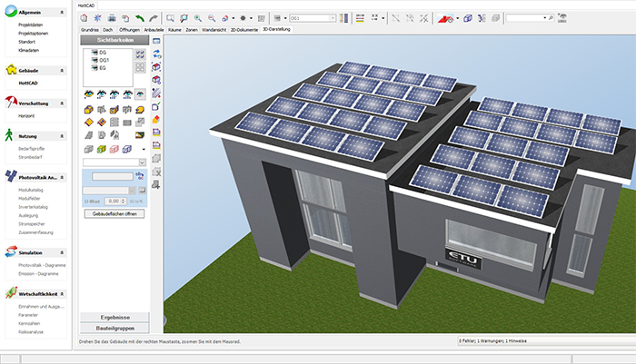Click the zoom out magnifier icon
Image resolution: width=636 pixels, height=364 pixels.
[212, 17]
